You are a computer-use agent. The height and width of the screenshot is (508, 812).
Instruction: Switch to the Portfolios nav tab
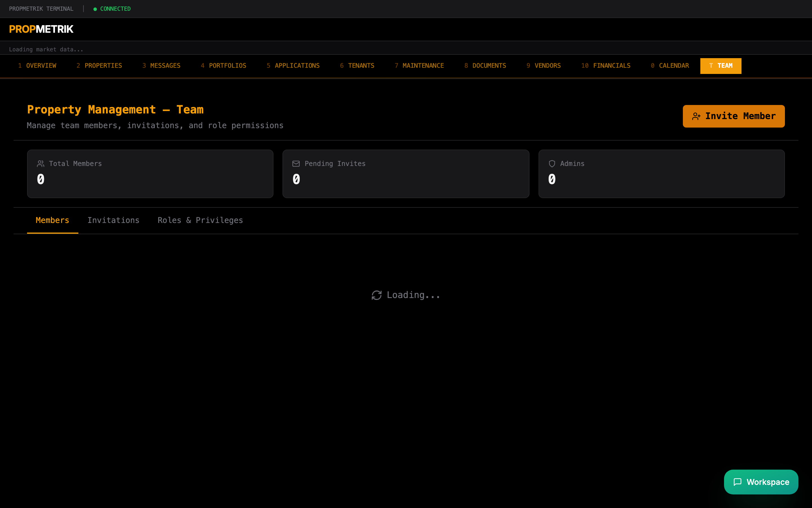224,65
